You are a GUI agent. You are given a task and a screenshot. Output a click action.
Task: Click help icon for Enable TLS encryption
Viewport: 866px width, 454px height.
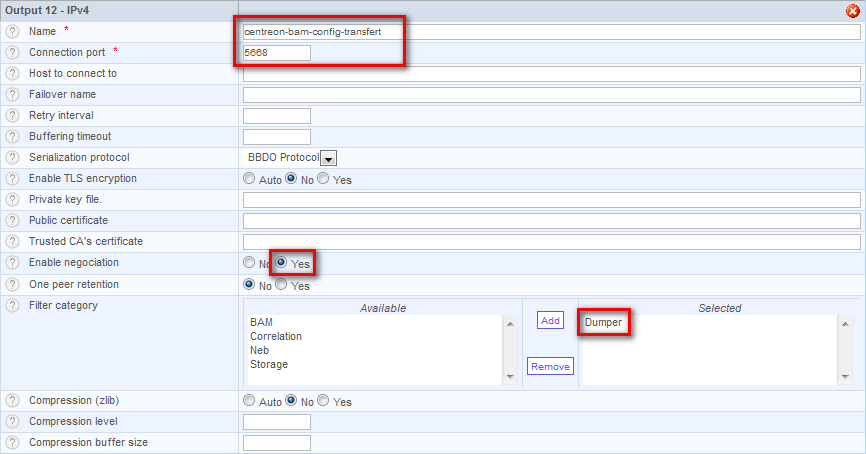point(13,179)
